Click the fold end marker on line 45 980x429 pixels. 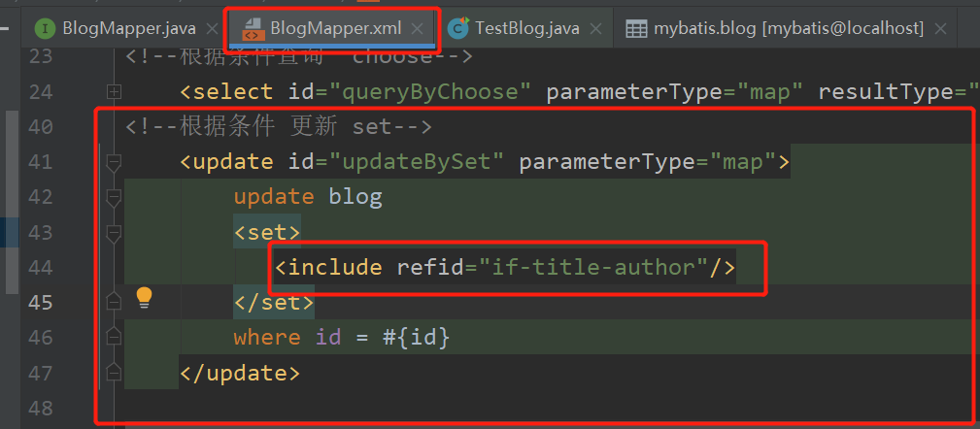114,302
